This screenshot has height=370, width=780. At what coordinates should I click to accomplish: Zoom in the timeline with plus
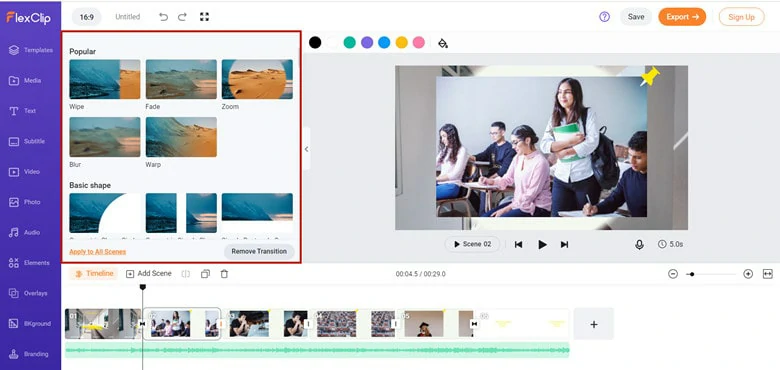click(748, 274)
